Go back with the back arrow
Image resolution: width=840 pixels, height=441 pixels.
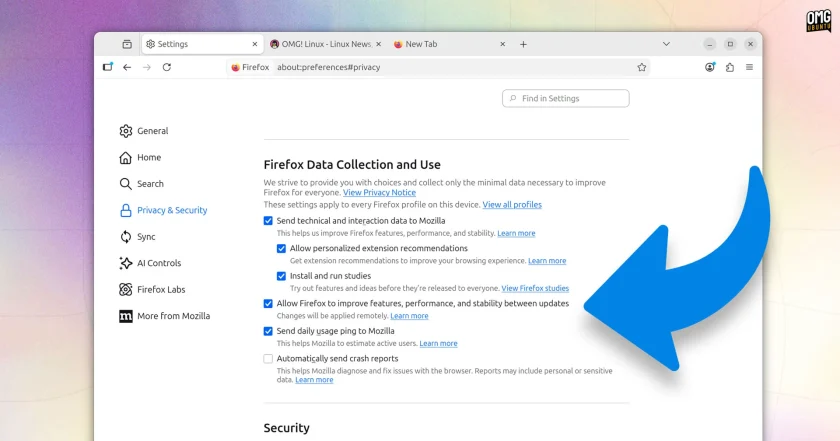[x=127, y=67]
